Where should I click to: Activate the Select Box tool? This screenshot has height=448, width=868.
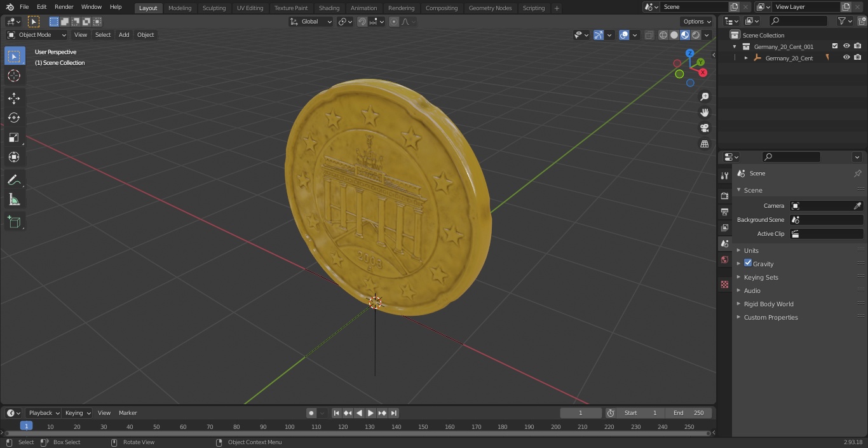coord(14,56)
